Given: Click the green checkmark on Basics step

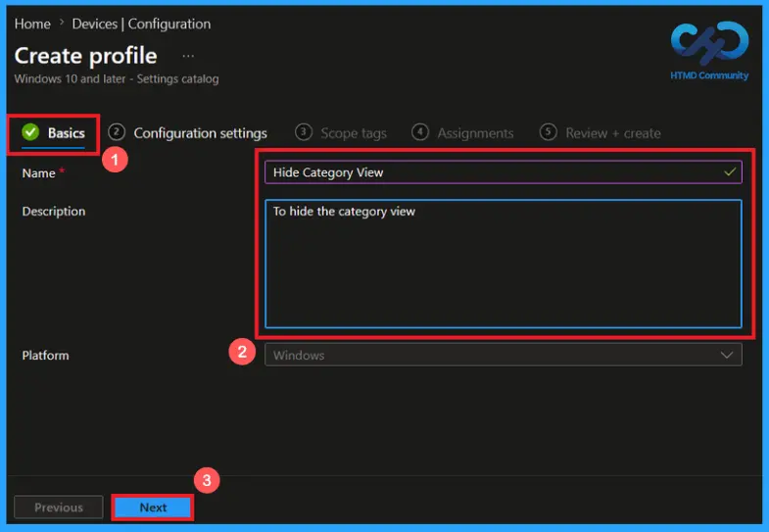Looking at the screenshot, I should (30, 132).
